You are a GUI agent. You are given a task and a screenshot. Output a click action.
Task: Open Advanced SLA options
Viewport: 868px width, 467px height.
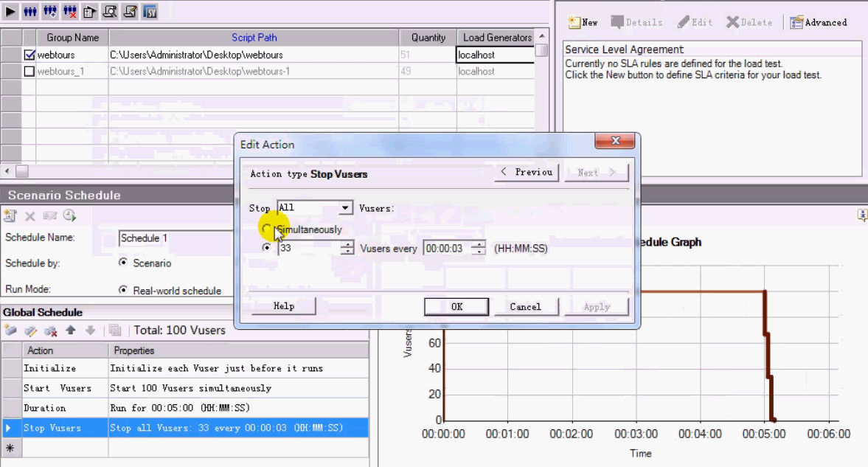(x=819, y=22)
